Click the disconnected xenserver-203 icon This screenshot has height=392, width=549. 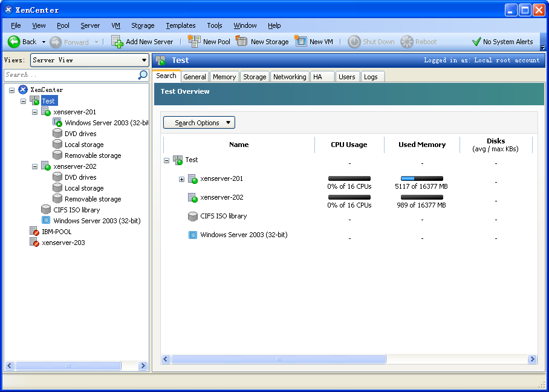(34, 242)
